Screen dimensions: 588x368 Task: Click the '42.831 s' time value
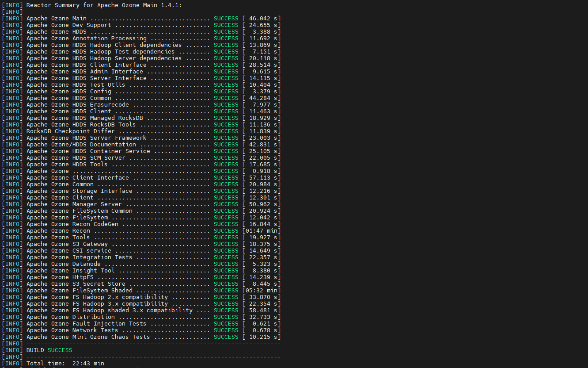point(264,145)
